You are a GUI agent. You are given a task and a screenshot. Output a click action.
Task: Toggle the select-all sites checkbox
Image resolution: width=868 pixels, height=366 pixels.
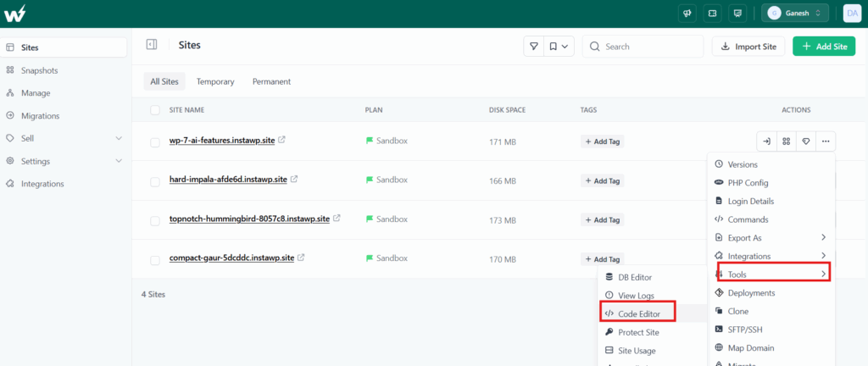pos(155,110)
